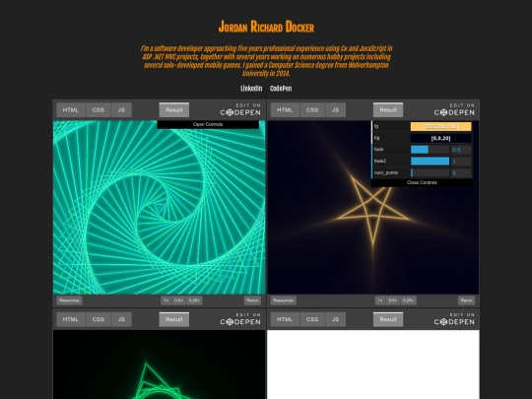The height and width of the screenshot is (399, 532).
Task: Show CSS tab of the blank white pen
Action: (x=312, y=319)
